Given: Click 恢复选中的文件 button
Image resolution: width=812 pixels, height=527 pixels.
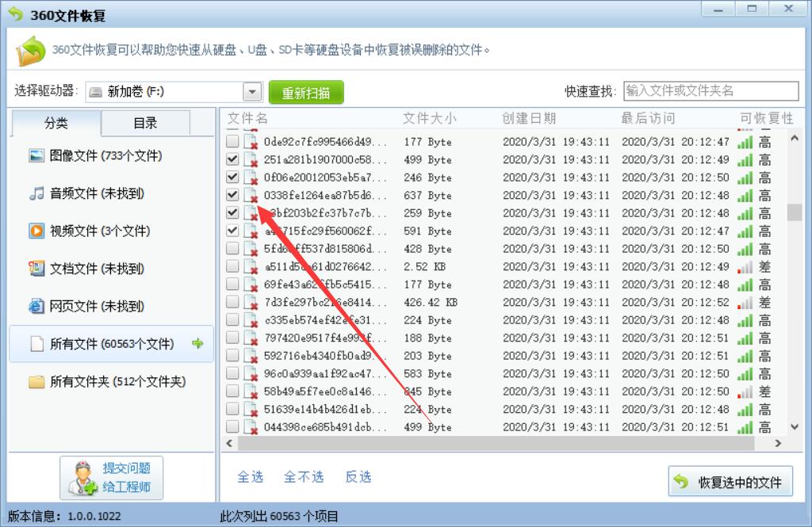Looking at the screenshot, I should click(730, 482).
